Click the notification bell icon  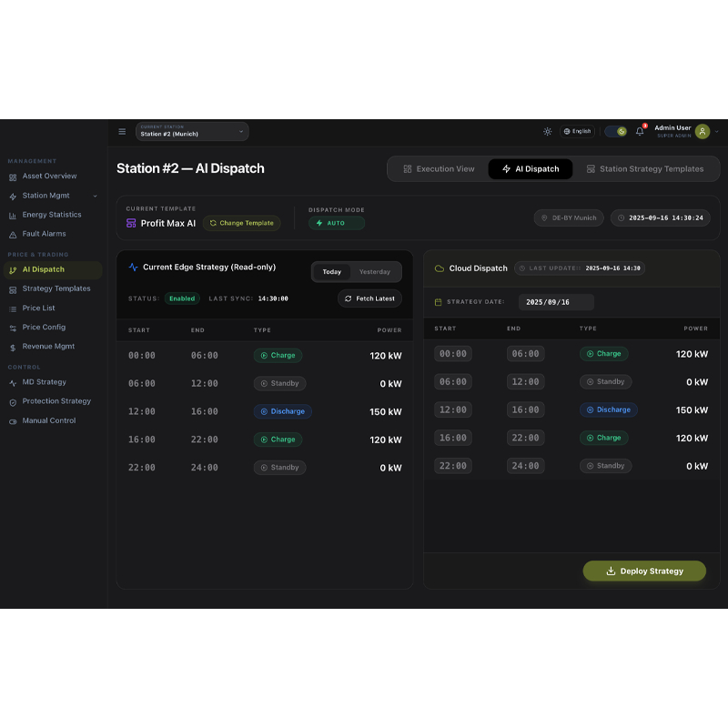[x=639, y=131]
